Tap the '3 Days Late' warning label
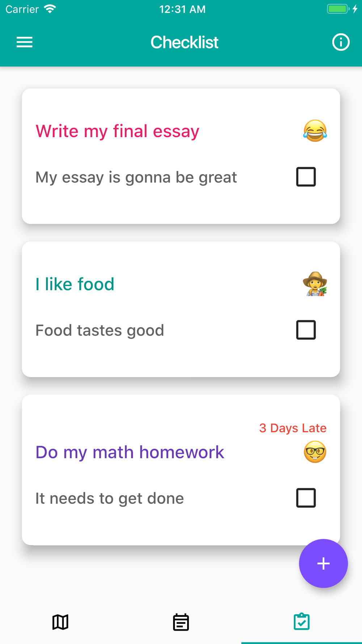The height and width of the screenshot is (644, 362). [x=292, y=428]
